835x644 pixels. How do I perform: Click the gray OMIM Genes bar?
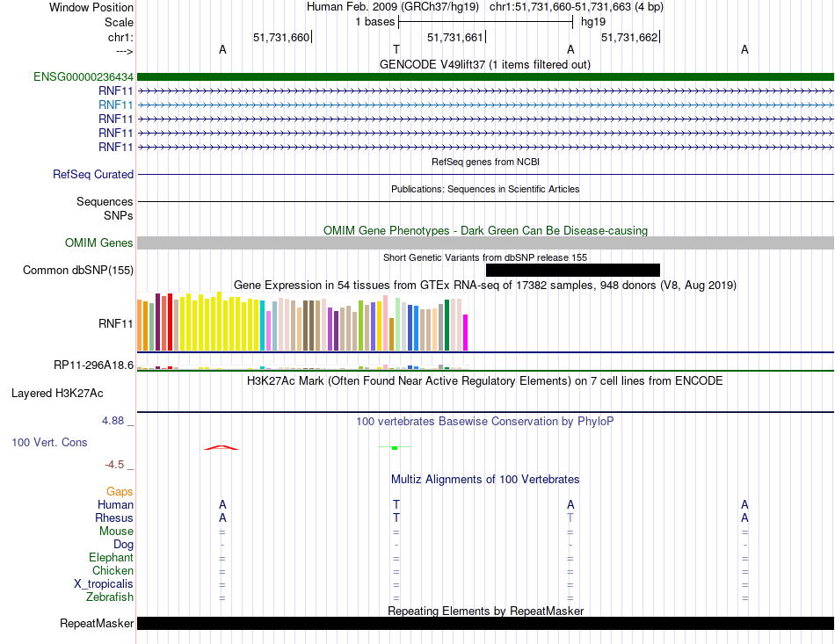click(485, 242)
